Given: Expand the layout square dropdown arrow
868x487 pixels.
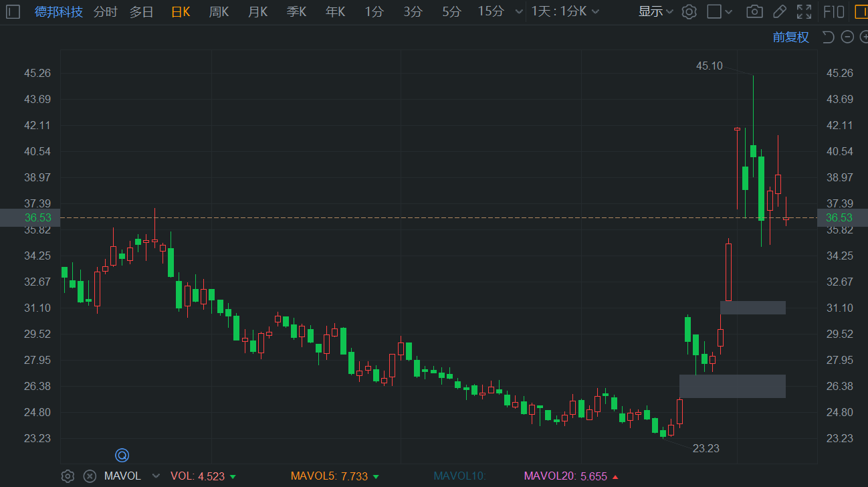Looking at the screenshot, I should tap(729, 12).
